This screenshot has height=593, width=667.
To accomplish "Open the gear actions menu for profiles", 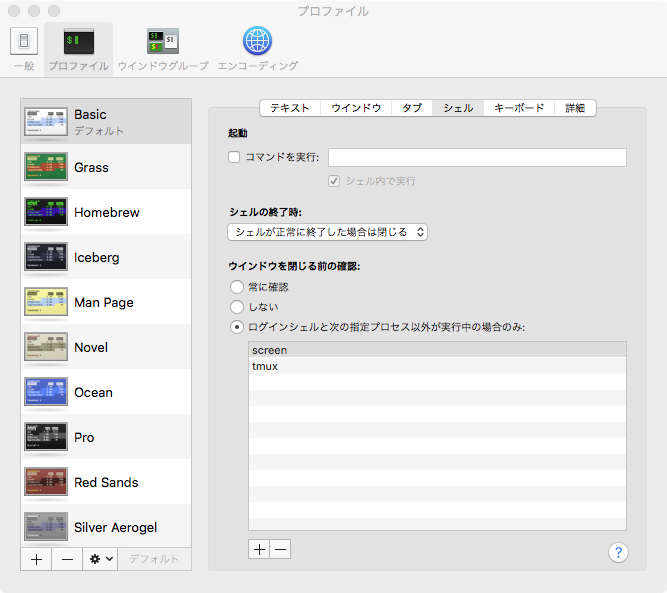I will [100, 559].
